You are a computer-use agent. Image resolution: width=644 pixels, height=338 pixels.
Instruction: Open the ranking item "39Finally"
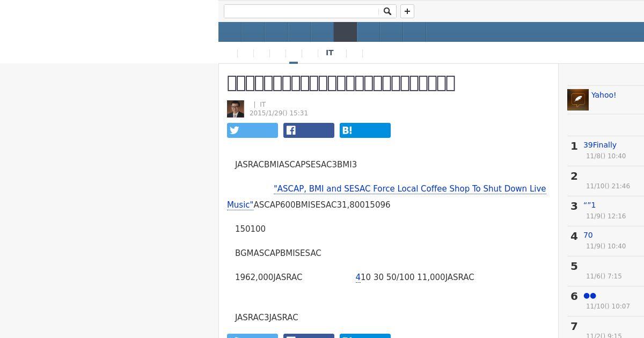(600, 145)
